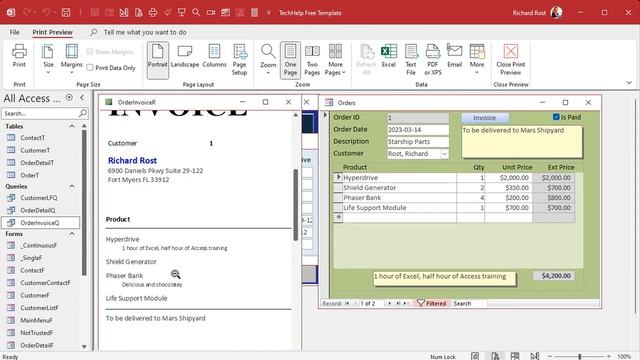Open the ContactT table
Screen dimensions: 640x360
click(x=33, y=138)
